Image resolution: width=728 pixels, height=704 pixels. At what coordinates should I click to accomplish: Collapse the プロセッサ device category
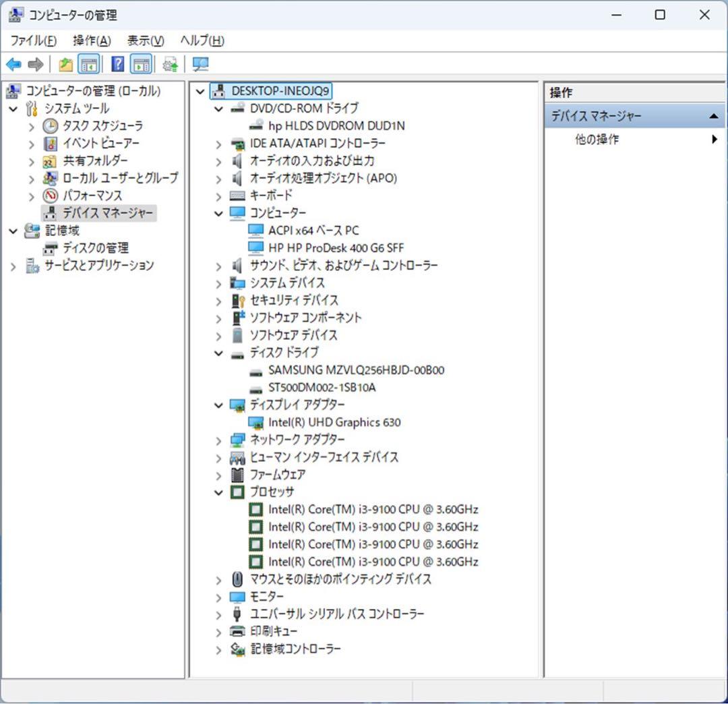click(x=218, y=492)
